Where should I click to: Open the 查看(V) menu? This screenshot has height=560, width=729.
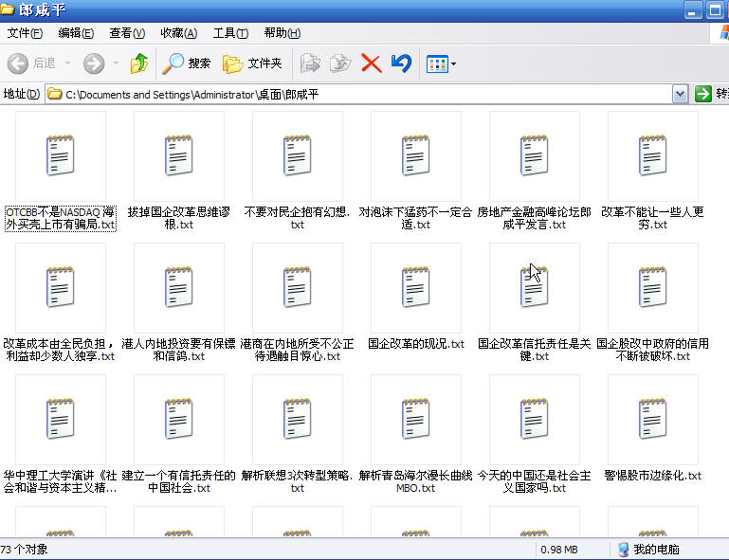[127, 33]
